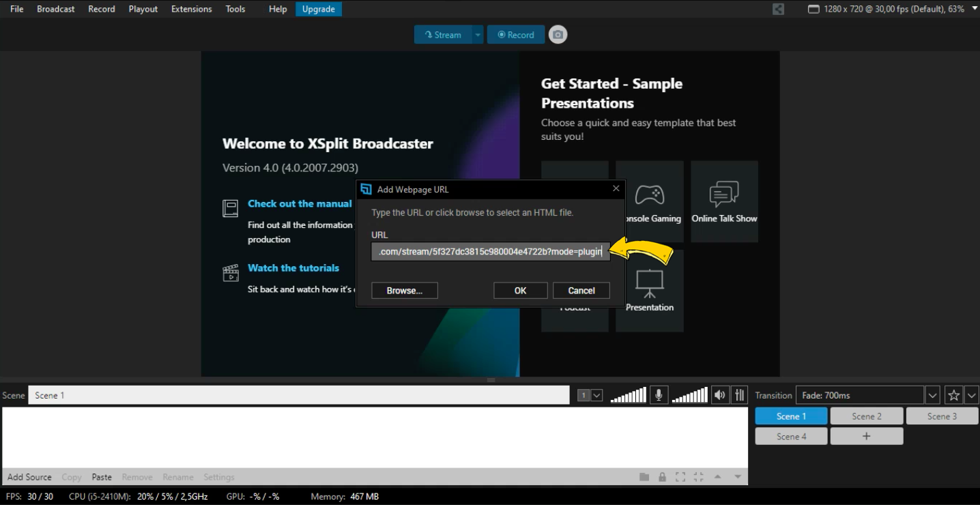Click Paste in source toolbar
The width and height of the screenshot is (980, 505).
point(102,477)
